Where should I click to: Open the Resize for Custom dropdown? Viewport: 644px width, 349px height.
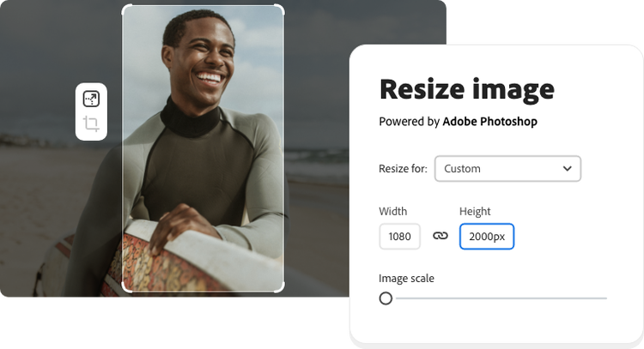507,169
